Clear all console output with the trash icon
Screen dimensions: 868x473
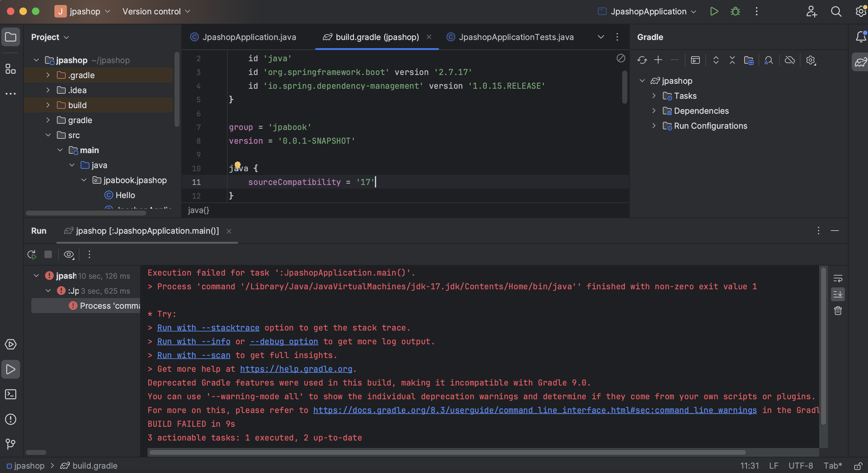838,311
